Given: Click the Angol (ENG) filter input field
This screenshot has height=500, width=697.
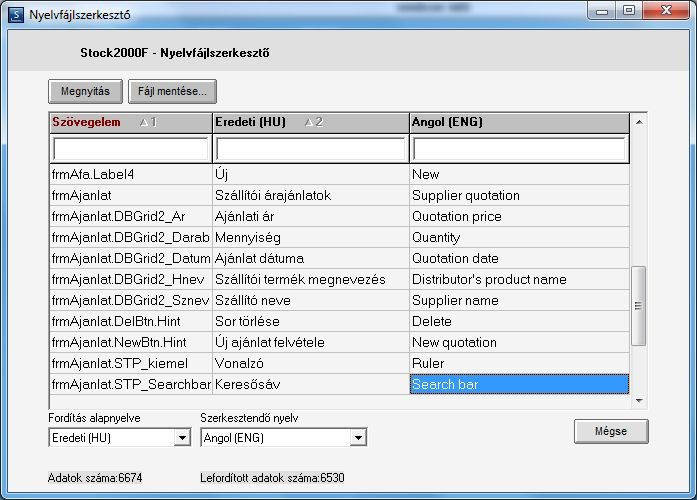Looking at the screenshot, I should [519, 149].
